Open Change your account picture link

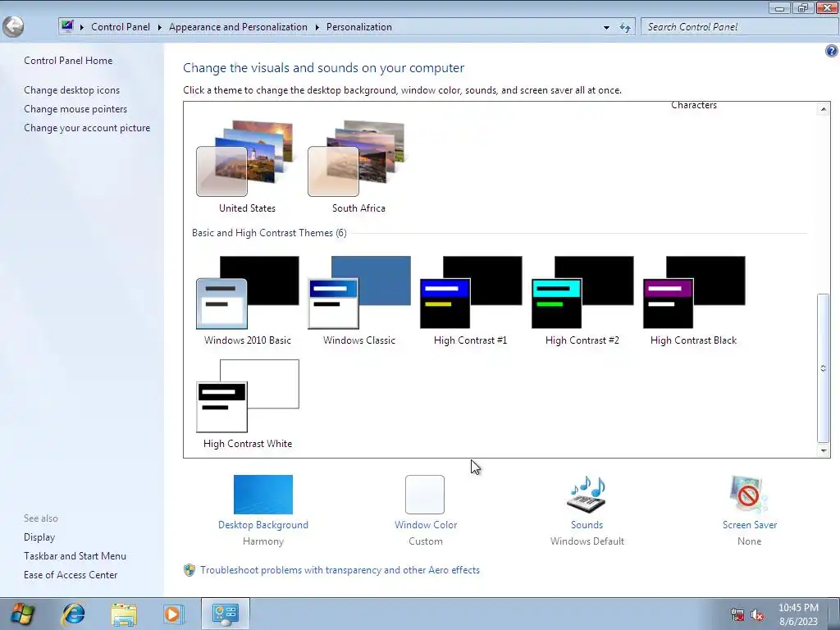[x=87, y=127]
